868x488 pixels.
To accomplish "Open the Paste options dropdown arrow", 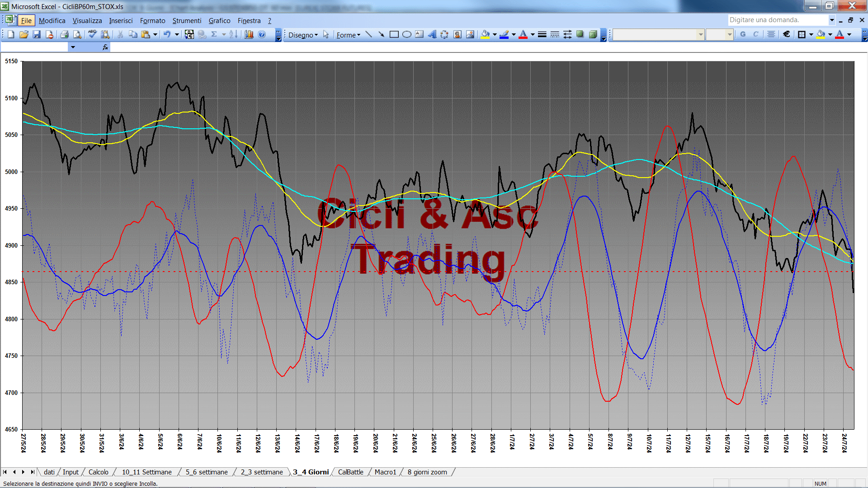I will coord(155,34).
